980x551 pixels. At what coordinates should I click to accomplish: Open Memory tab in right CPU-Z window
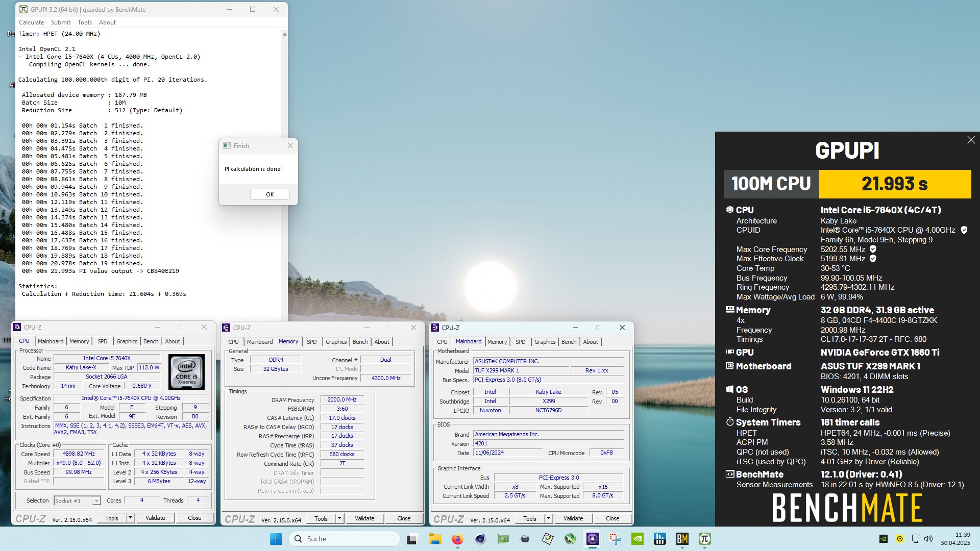click(497, 342)
